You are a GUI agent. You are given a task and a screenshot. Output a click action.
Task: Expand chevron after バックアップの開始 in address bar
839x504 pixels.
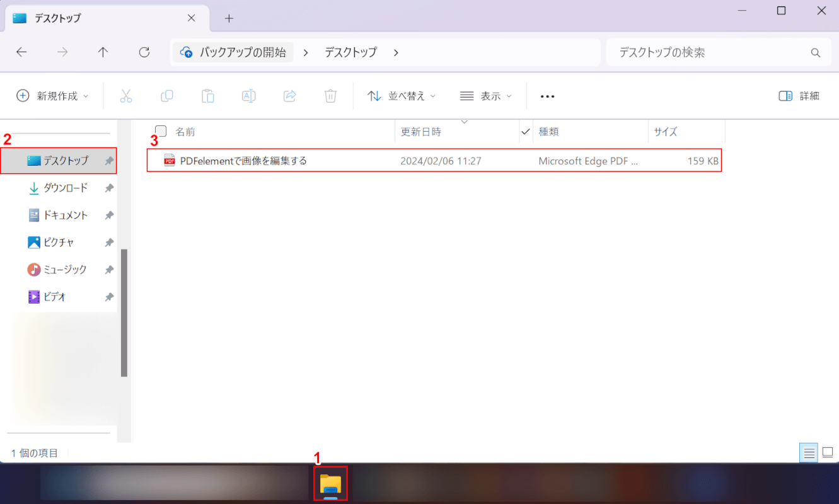pyautogui.click(x=306, y=52)
